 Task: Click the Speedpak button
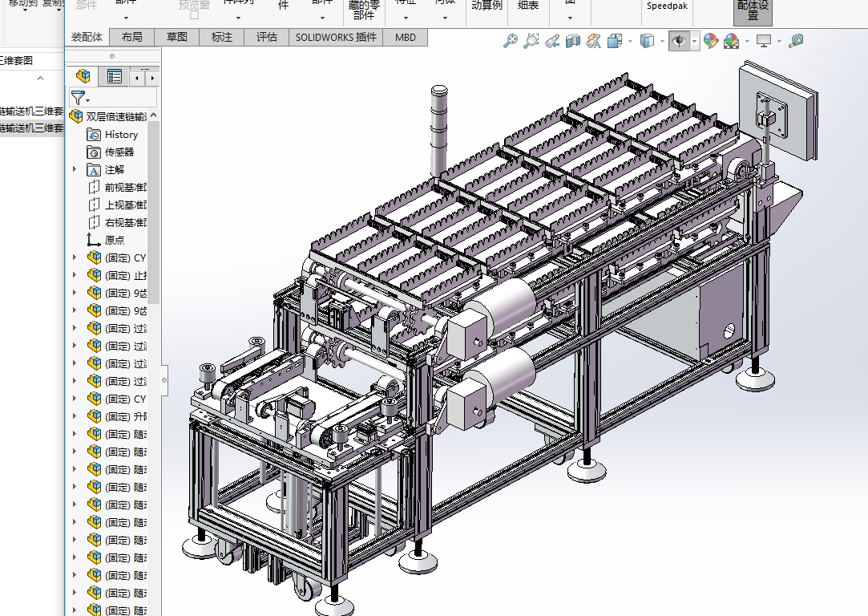click(667, 6)
